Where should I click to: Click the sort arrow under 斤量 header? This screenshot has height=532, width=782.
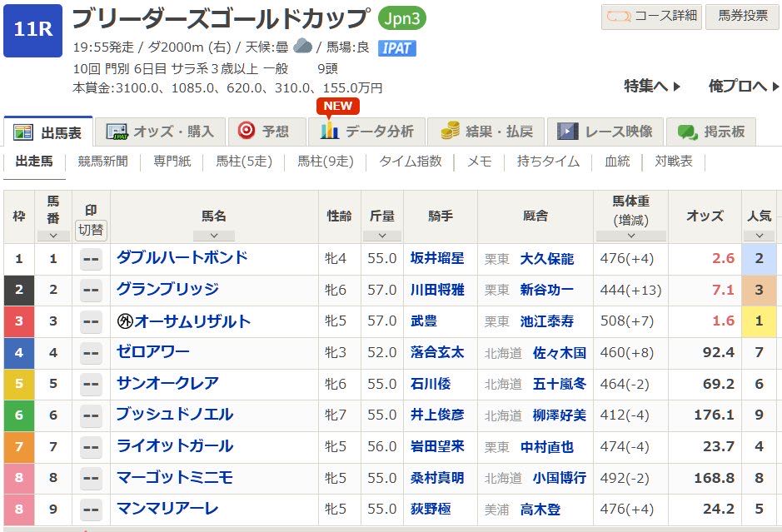pos(382,236)
